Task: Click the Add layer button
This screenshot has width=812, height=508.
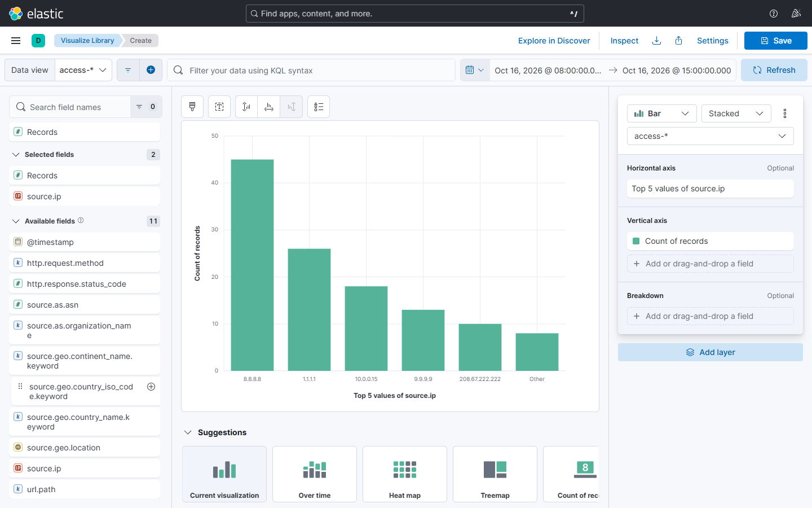Action: coord(710,352)
